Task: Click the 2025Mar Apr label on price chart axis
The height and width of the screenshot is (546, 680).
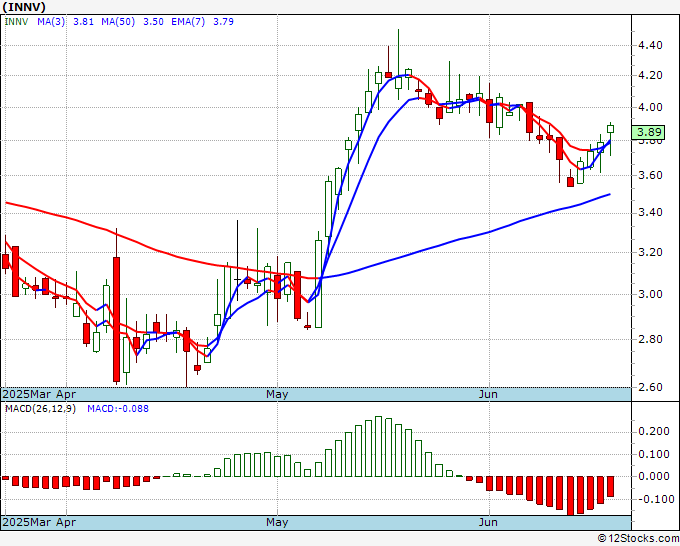Action: click(39, 394)
